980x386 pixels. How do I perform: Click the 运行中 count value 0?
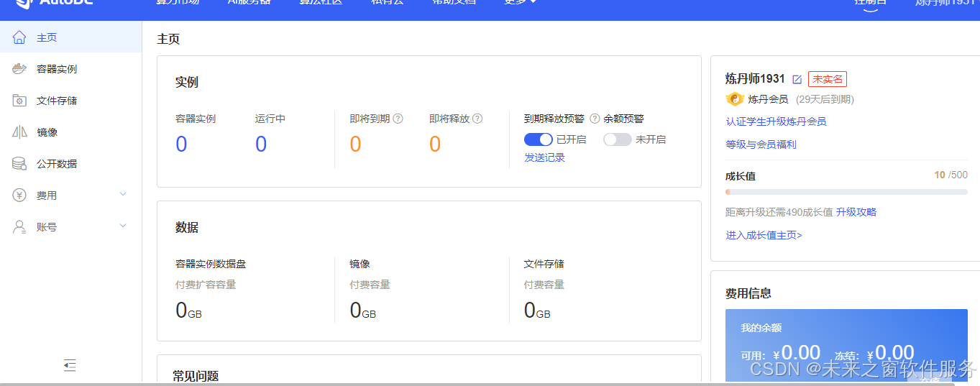pos(261,144)
